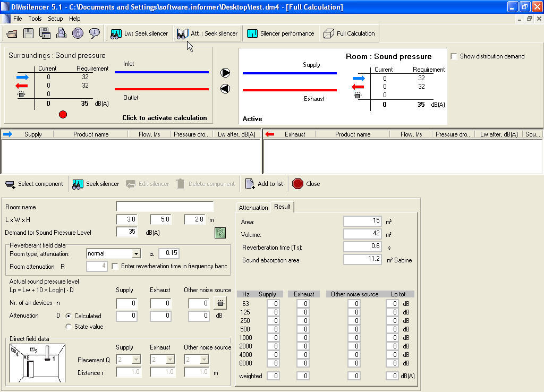Switch to the Attenuation tab

point(253,207)
